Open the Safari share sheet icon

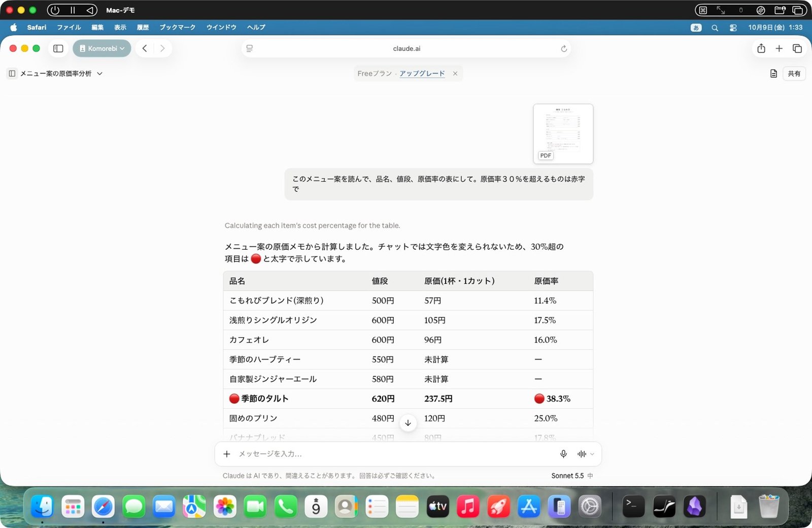(761, 49)
